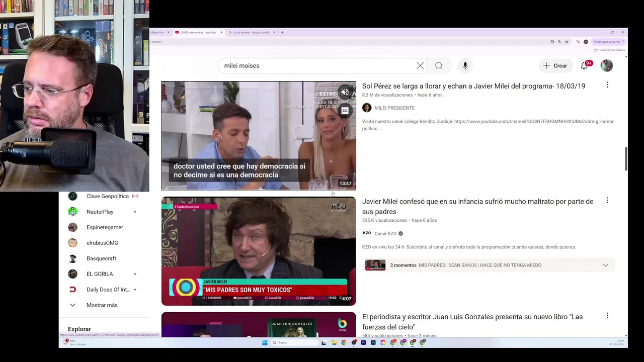
Task: Open Photoshop from taskbar
Action: (373, 342)
